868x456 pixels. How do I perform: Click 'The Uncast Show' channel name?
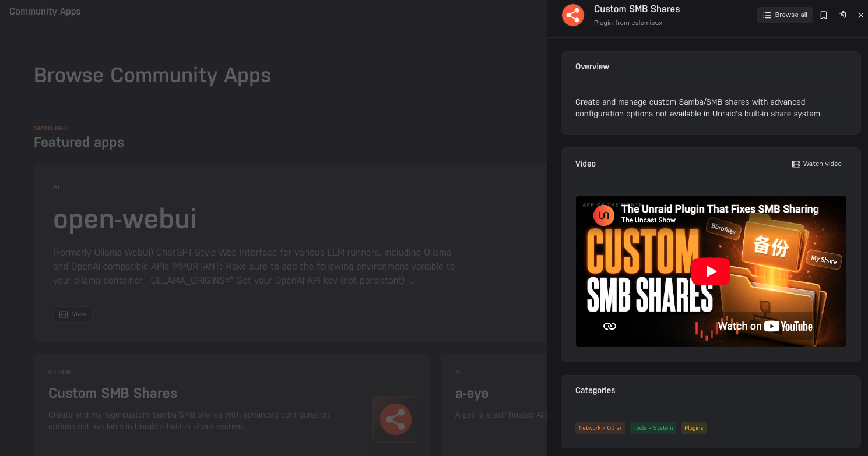[x=648, y=220]
